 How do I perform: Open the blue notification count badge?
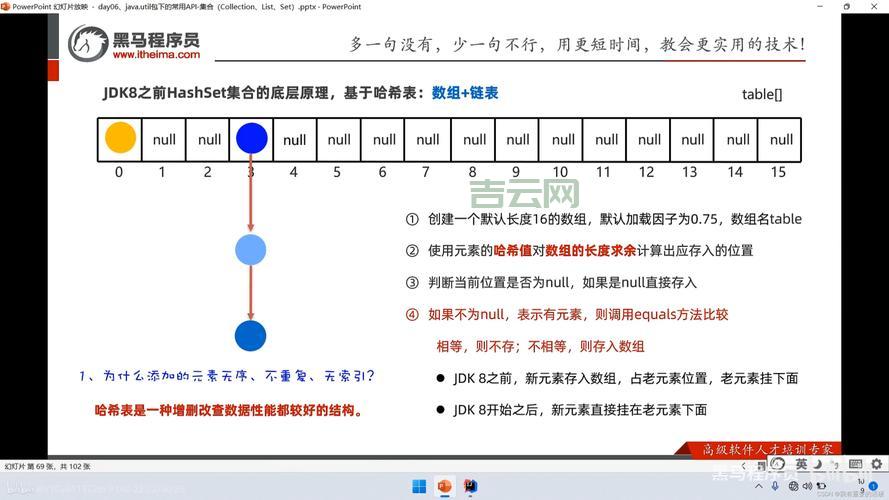point(873,486)
